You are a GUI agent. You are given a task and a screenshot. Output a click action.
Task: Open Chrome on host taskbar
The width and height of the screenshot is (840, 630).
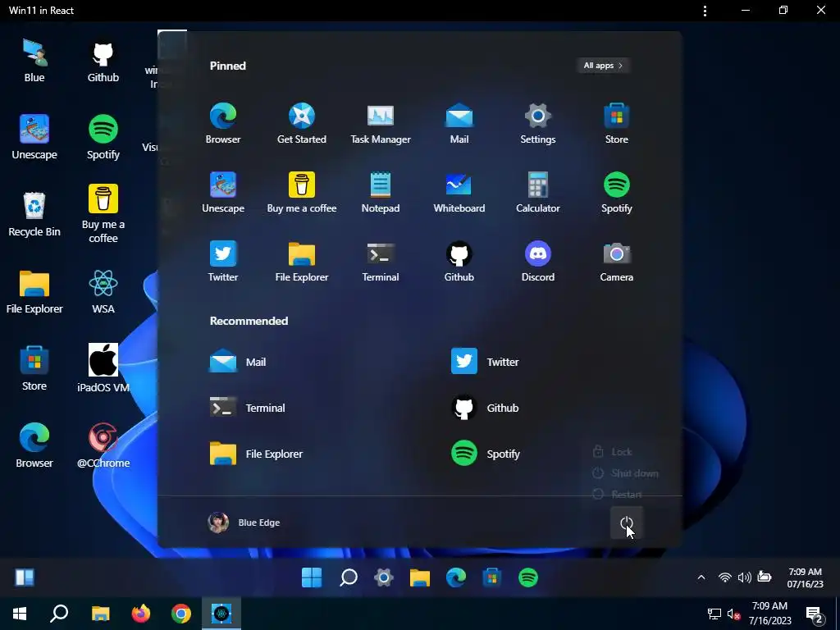pyautogui.click(x=181, y=614)
